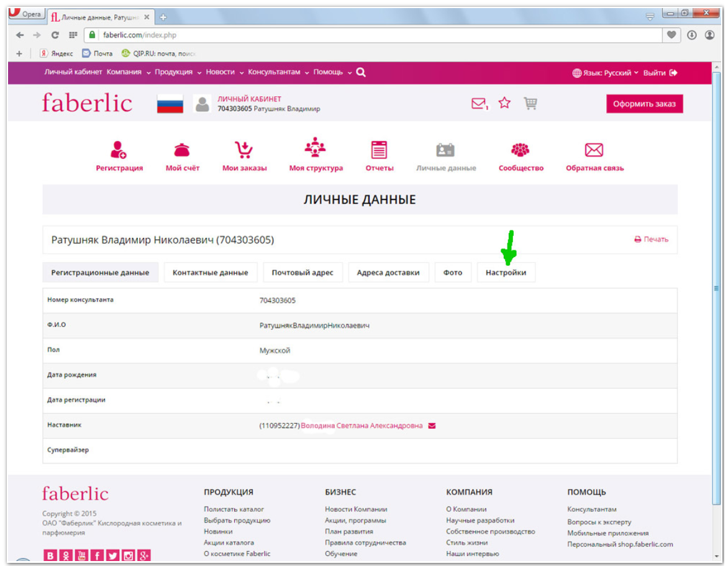Click the search magnifier icon
Image resolution: width=728 pixels, height=566 pixels.
coord(361,73)
